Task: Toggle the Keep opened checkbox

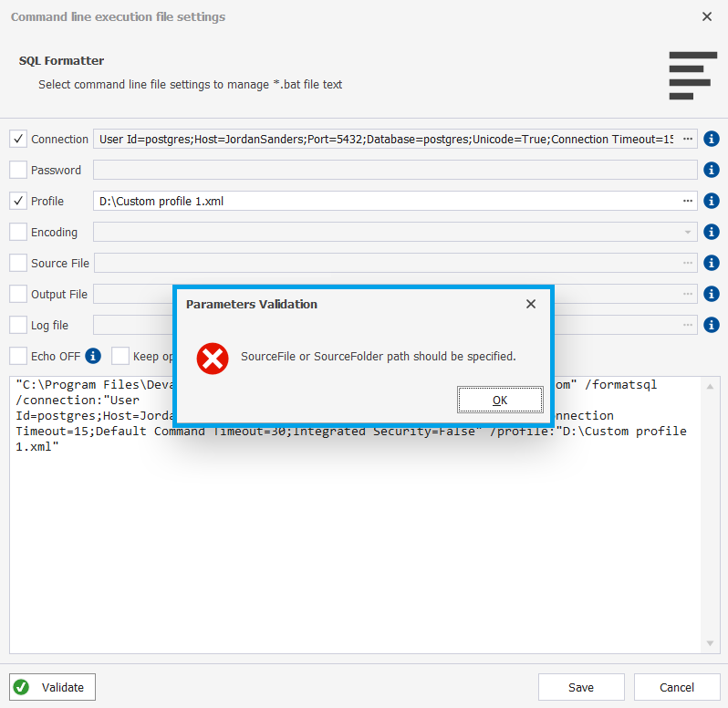Action: (x=120, y=356)
